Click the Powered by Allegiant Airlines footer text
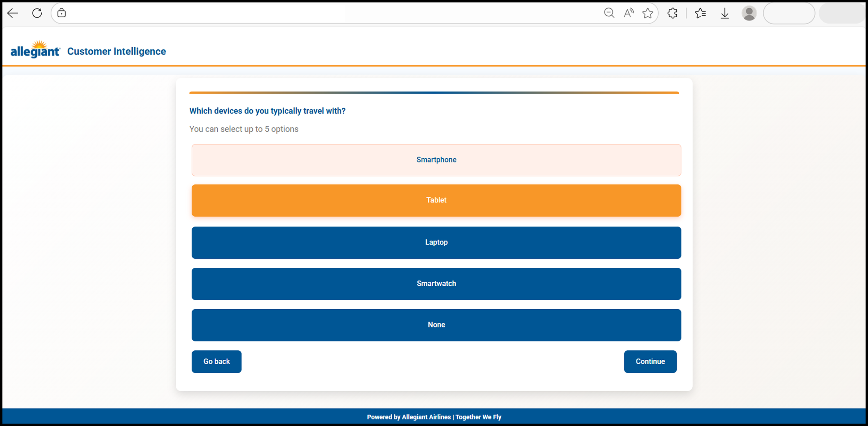 (x=434, y=417)
